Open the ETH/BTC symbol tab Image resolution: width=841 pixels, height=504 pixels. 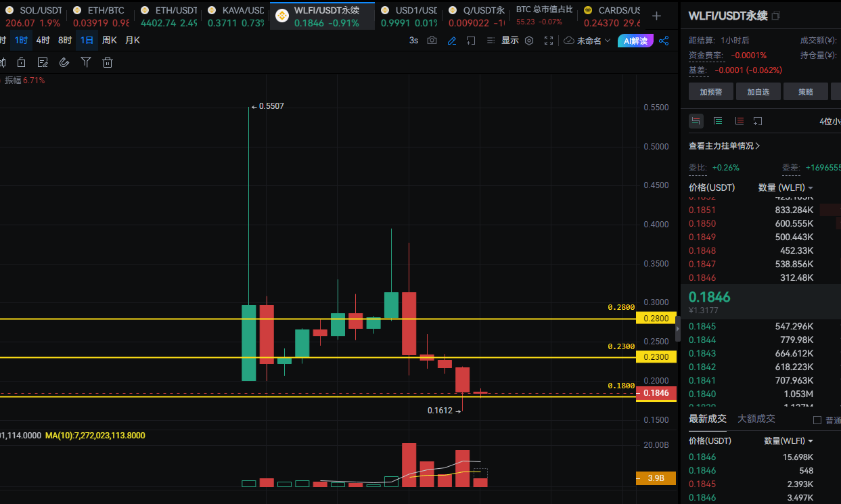[x=99, y=16]
